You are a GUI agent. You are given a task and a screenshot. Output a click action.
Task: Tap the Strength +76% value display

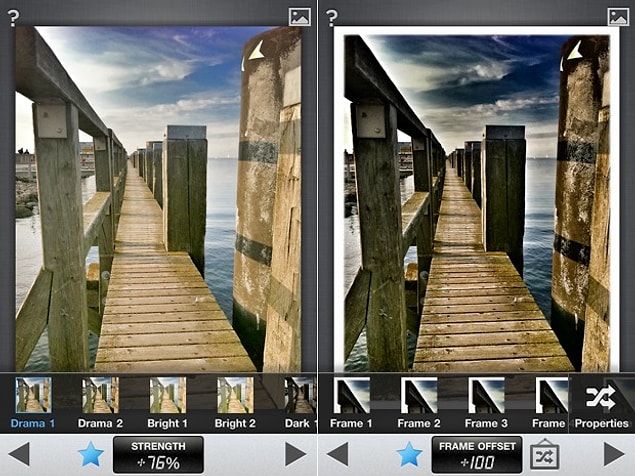pyautogui.click(x=158, y=455)
